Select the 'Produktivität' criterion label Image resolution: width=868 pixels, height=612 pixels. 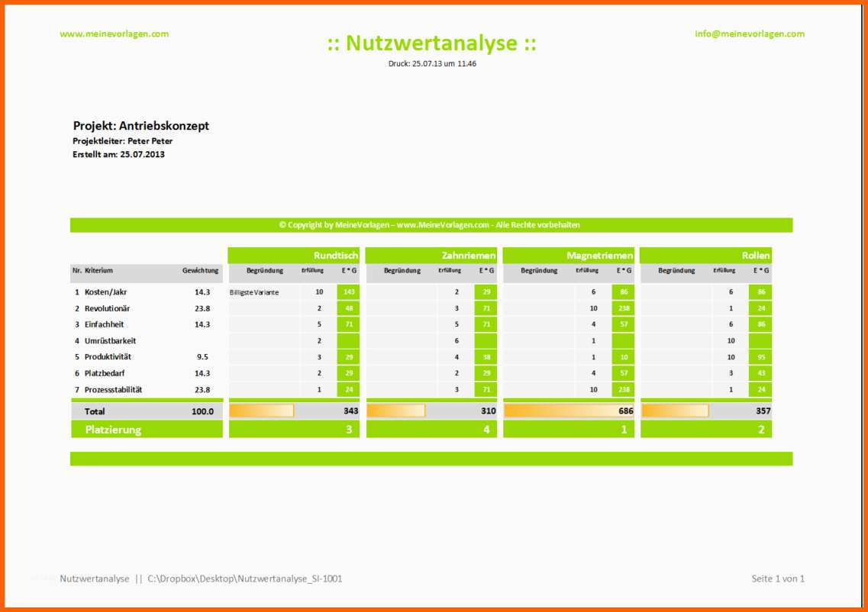(x=108, y=357)
